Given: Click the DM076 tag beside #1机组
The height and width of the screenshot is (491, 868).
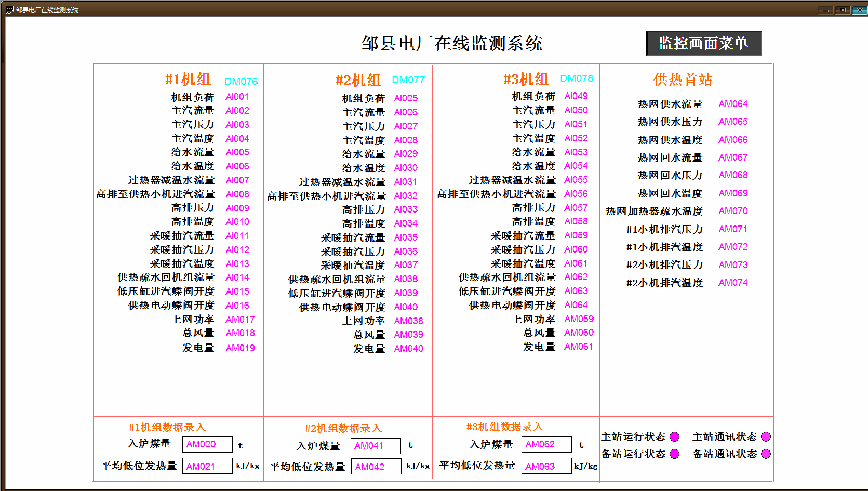Looking at the screenshot, I should 241,82.
